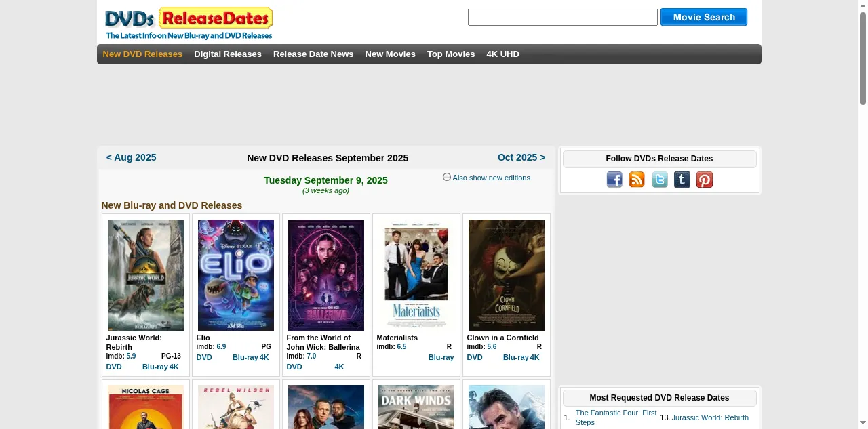
Task: Select Blu-ray format for Jurassic World: Rebirth
Action: 155,367
